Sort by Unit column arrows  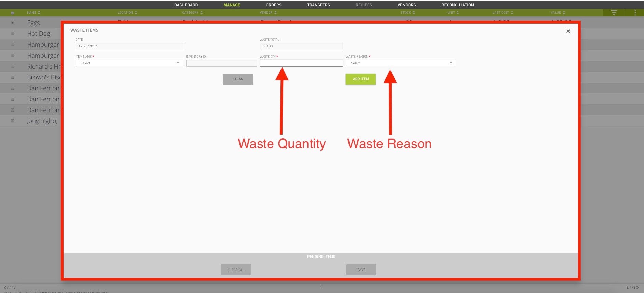click(457, 13)
